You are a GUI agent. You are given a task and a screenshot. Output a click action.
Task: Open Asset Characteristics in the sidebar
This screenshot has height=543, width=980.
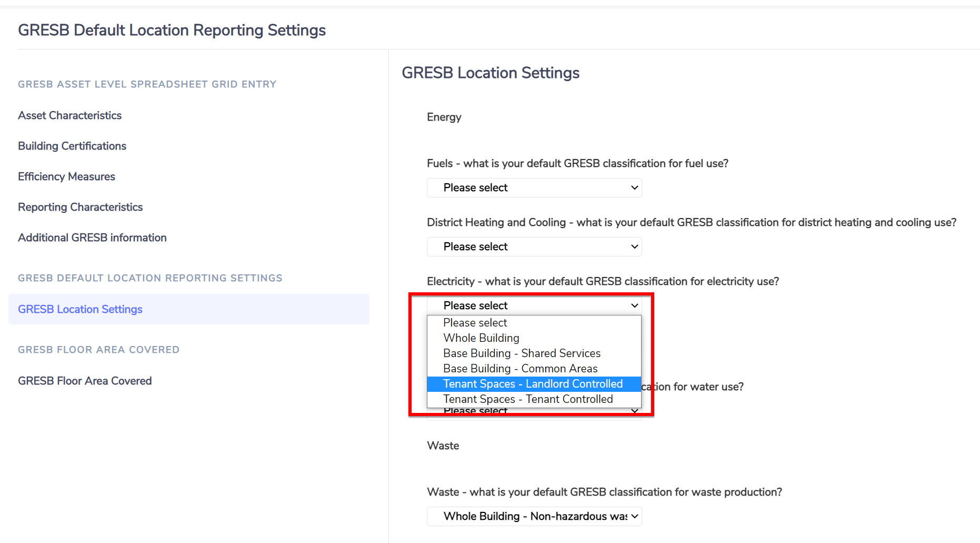tap(69, 115)
